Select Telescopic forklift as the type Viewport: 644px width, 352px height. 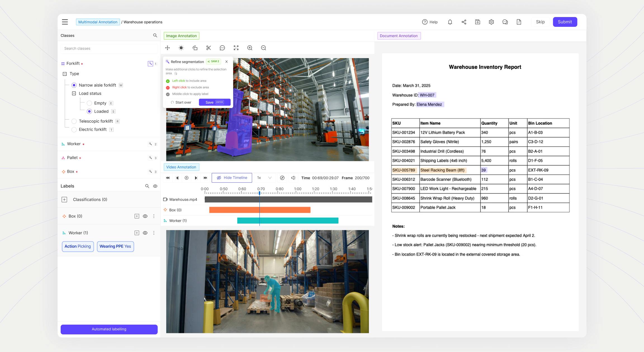click(x=74, y=121)
